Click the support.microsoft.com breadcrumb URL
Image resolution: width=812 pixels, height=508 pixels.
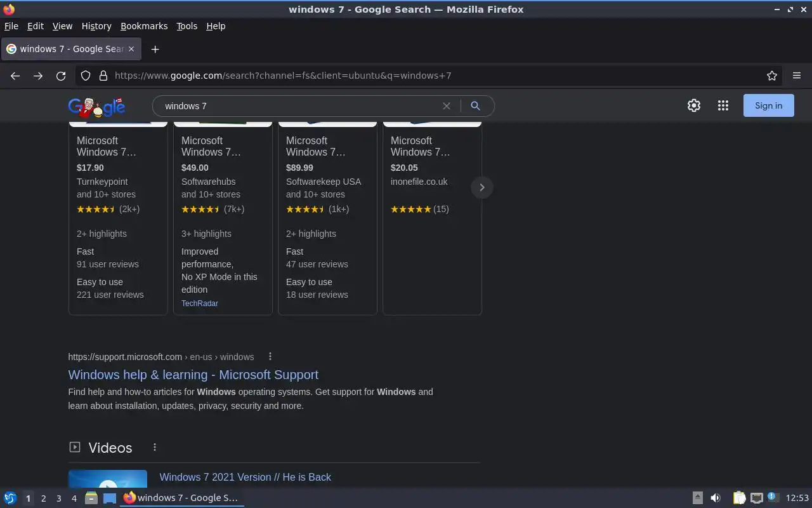click(x=161, y=357)
